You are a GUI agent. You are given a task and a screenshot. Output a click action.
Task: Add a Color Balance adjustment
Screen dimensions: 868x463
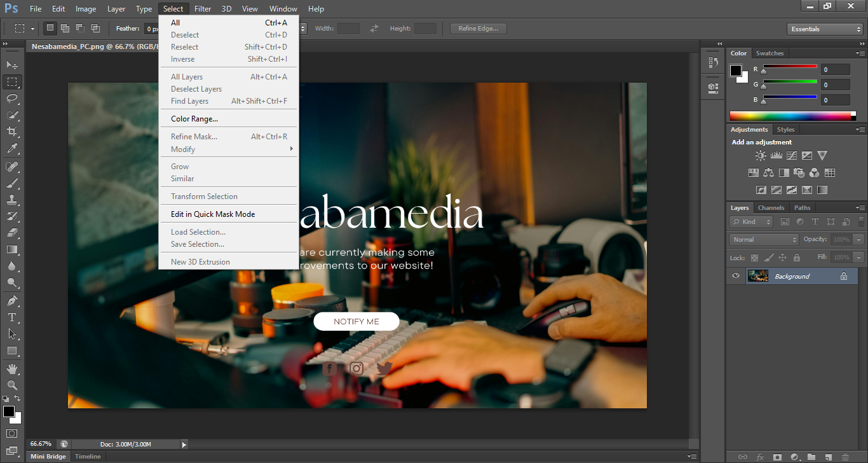pyautogui.click(x=769, y=172)
